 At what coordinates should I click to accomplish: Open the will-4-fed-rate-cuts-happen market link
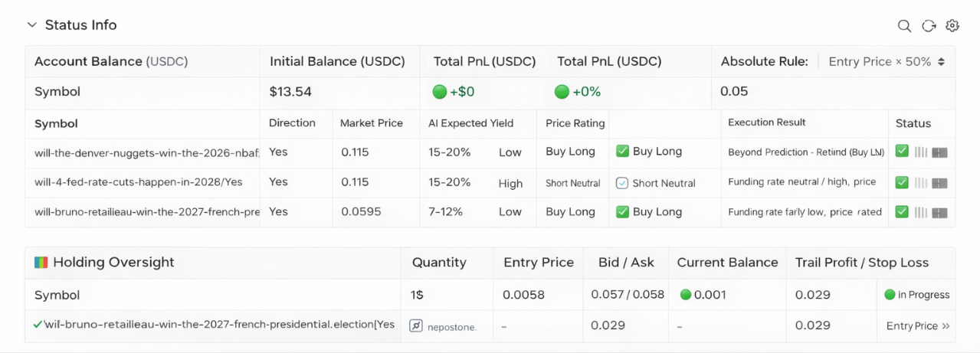click(138, 183)
